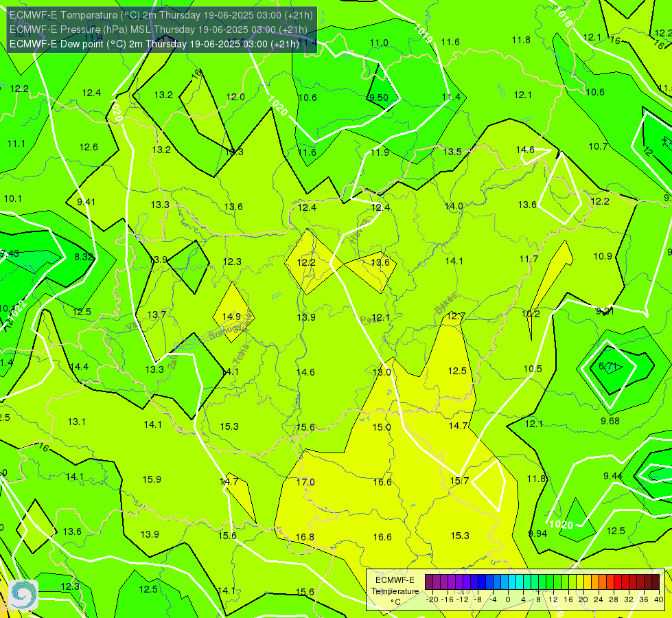Click the 13.7 temperature value
This screenshot has width=672, height=618.
pyautogui.click(x=157, y=314)
